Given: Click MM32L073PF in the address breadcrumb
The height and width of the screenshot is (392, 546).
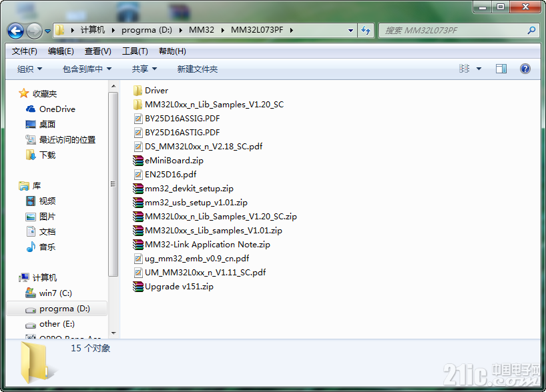Looking at the screenshot, I should [257, 30].
